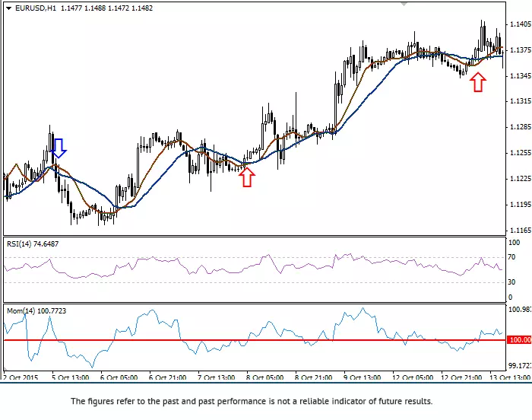Click the chart shift triangle marker at top
Image resolution: width=532 pixels, height=420 pixels.
404,4
